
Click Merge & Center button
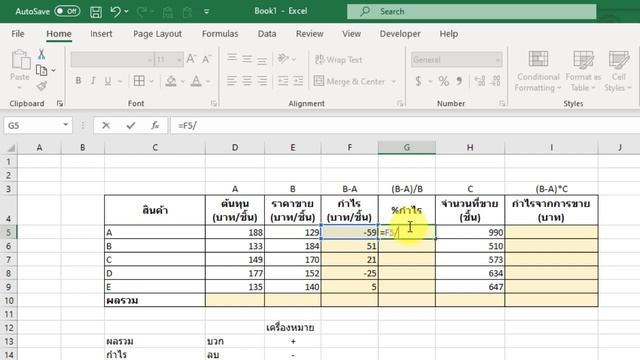tap(349, 82)
